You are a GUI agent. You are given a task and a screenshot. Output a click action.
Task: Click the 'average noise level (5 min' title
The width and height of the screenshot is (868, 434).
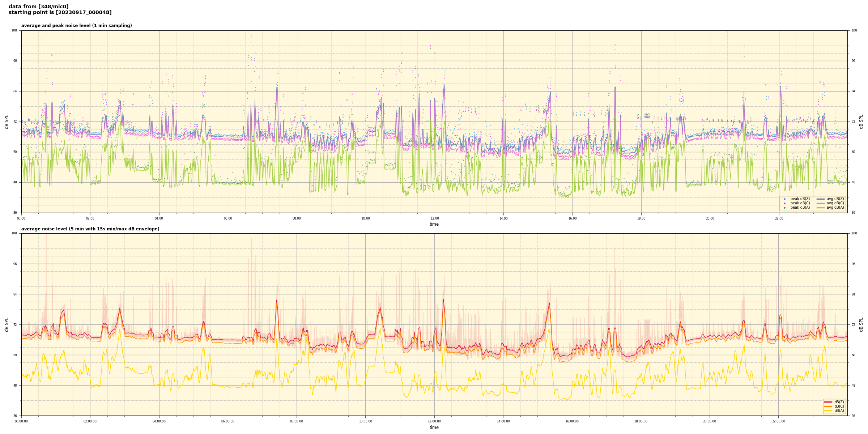(90, 229)
